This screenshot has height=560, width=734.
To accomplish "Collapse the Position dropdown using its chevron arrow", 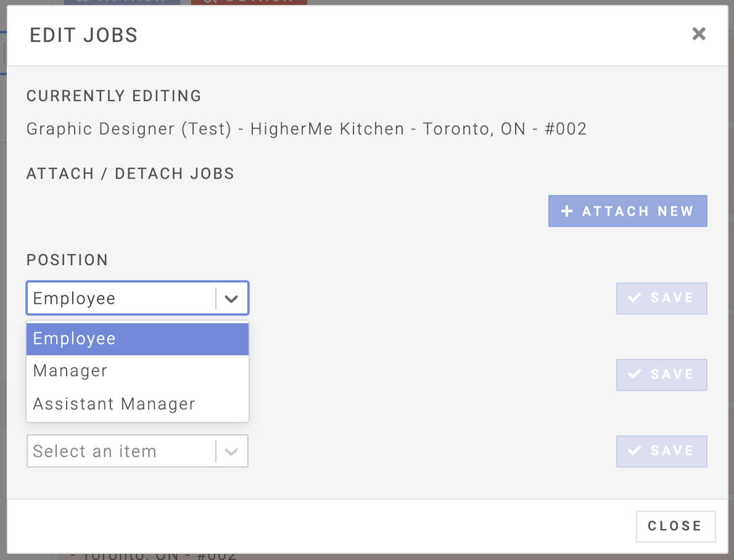I will coord(231,299).
